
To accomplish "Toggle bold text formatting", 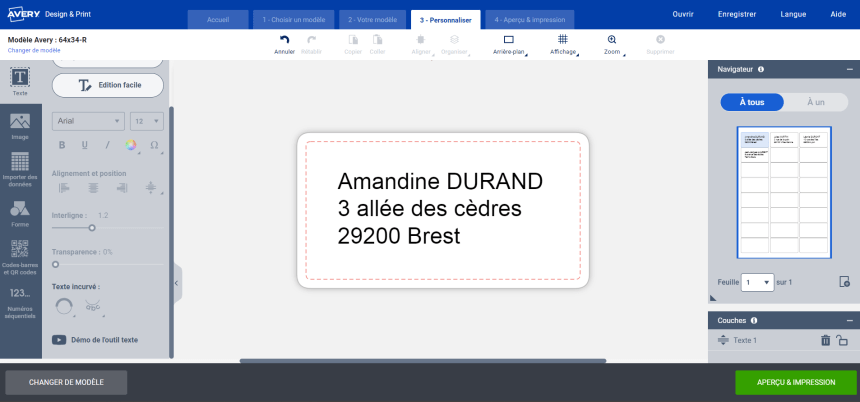I will tap(62, 145).
